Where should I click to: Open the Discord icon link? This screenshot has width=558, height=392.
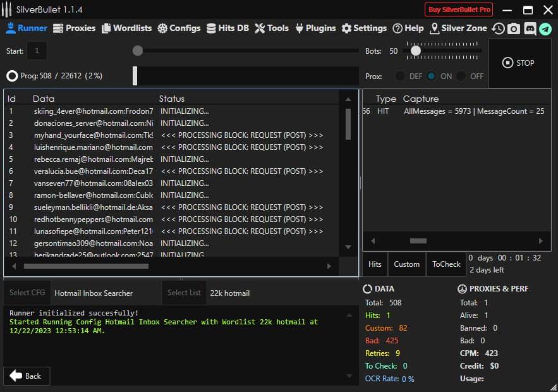(530, 28)
